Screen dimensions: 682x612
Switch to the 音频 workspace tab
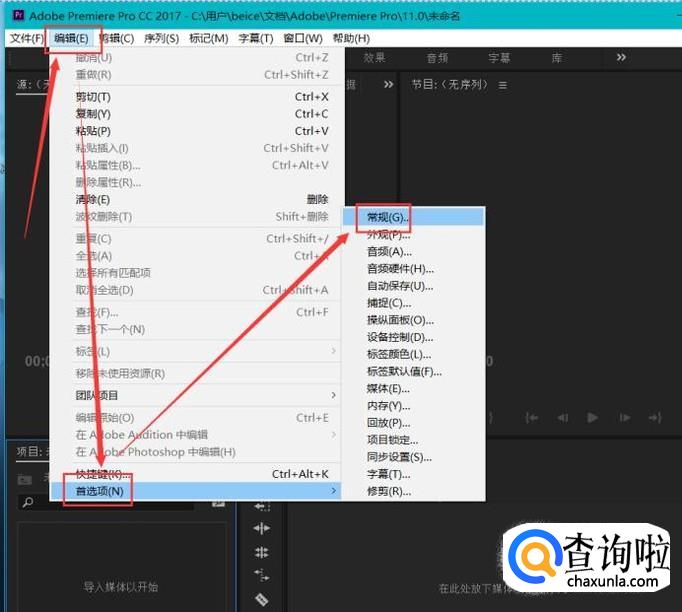coord(437,58)
